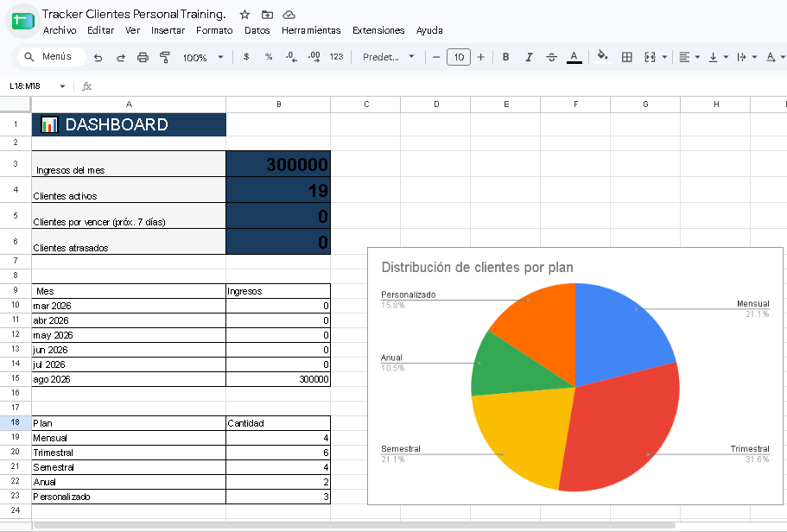Redo the last action

(120, 57)
